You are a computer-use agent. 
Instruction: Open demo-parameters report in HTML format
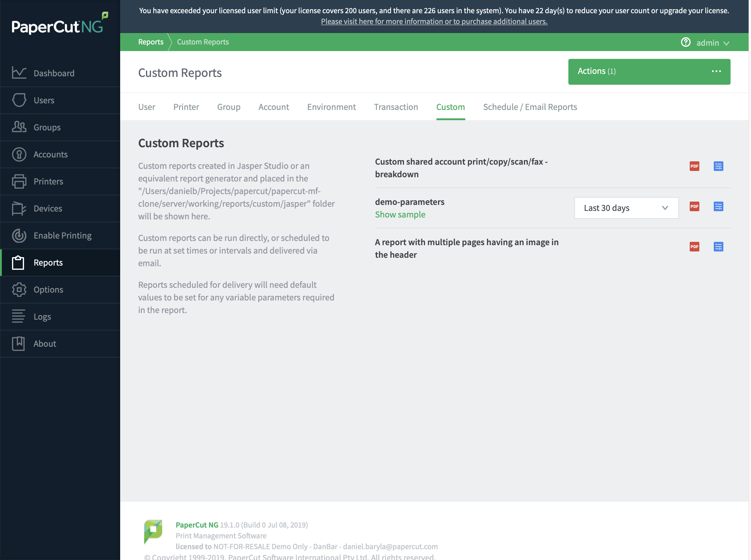pyautogui.click(x=719, y=206)
